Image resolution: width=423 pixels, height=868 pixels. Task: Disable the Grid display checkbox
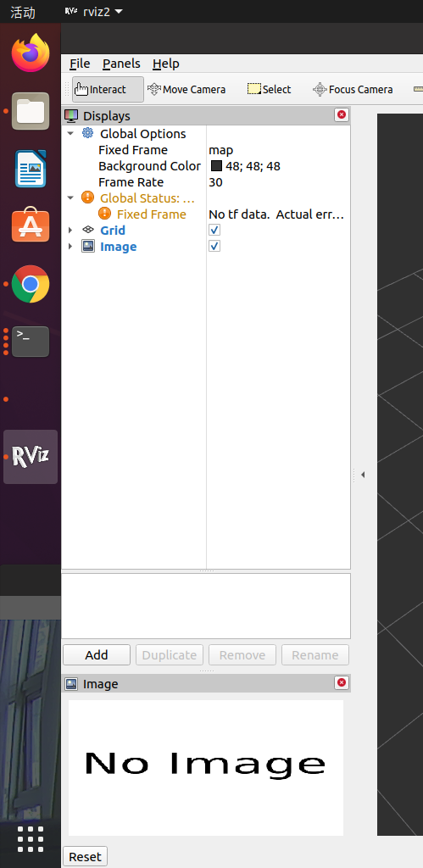(214, 230)
